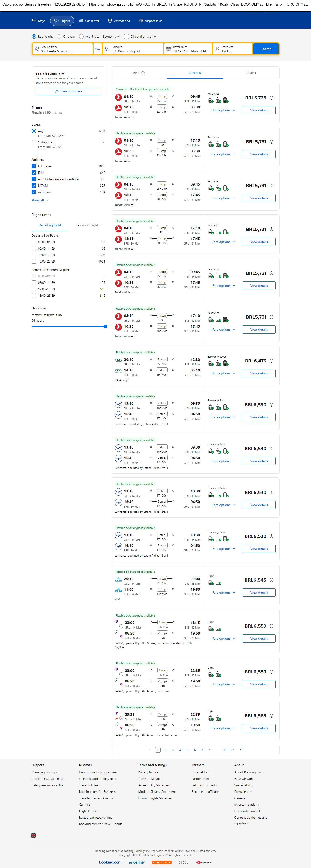Click the UK flag language icon in footer
Image resolution: width=311 pixels, height=868 pixels.
click(x=33, y=835)
